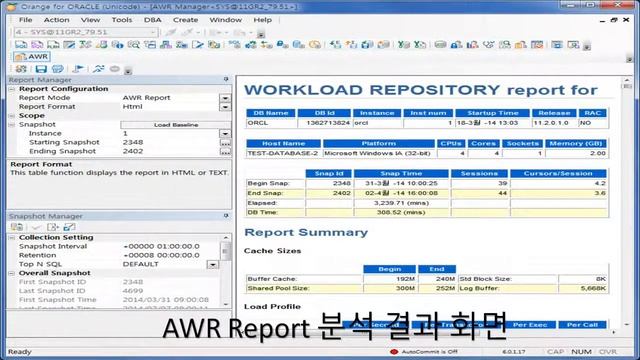
Task: Open the File menu
Action: [25, 20]
